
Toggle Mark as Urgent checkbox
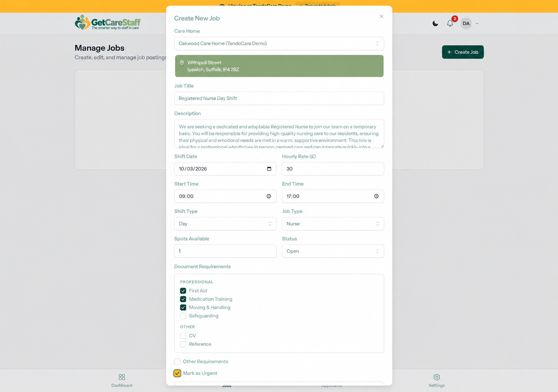click(177, 373)
